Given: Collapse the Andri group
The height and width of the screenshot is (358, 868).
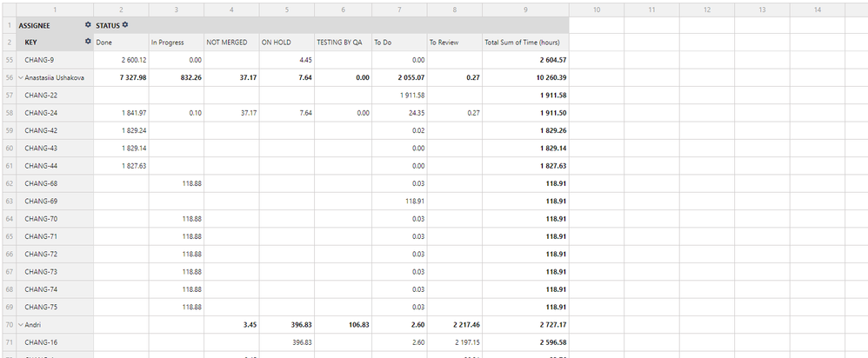Looking at the screenshot, I should pyautogui.click(x=21, y=325).
